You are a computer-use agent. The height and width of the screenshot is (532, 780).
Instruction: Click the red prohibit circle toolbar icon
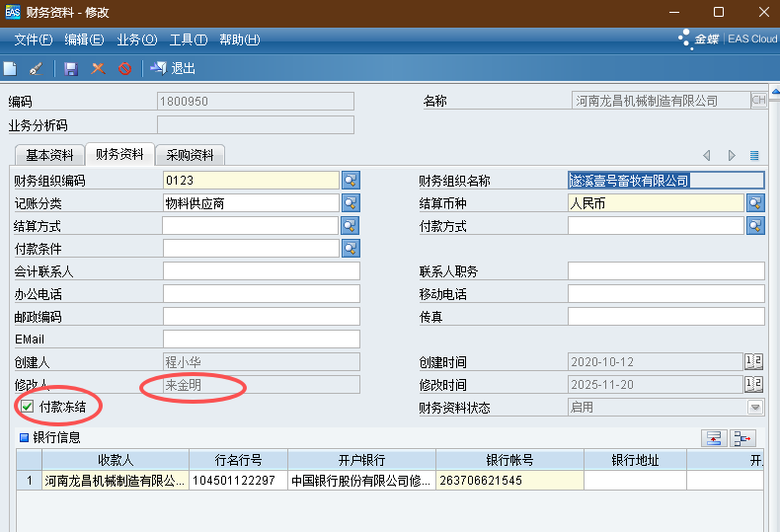(124, 69)
